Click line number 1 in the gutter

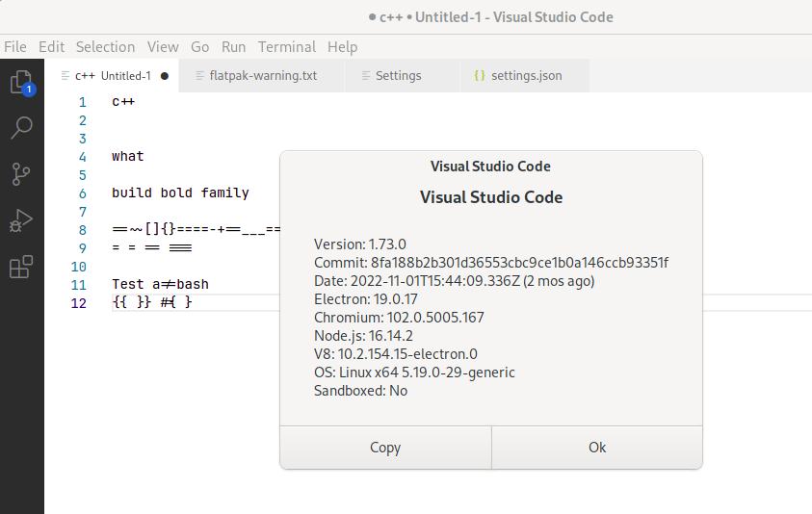click(x=82, y=102)
